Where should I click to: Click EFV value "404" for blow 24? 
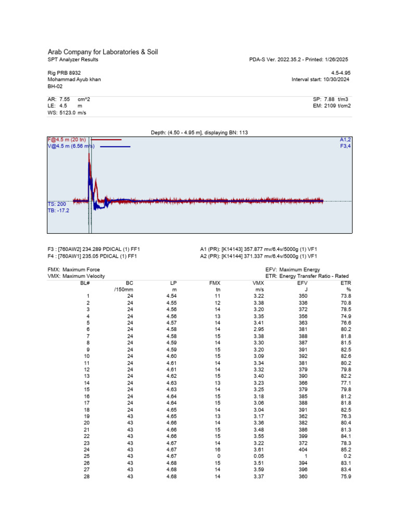[303, 449]
